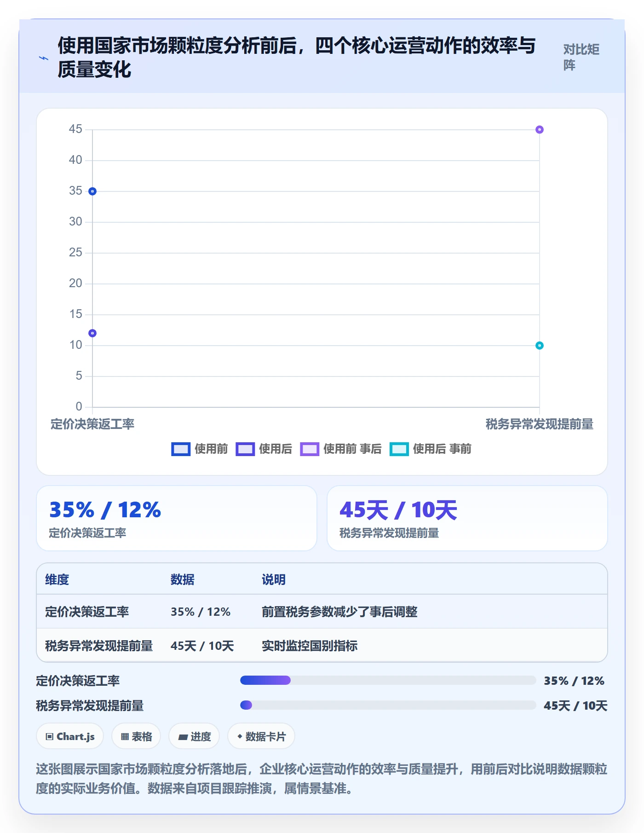Image resolution: width=644 pixels, height=833 pixels.
Task: Toggle the 使用后 legend swatch
Action: (245, 449)
